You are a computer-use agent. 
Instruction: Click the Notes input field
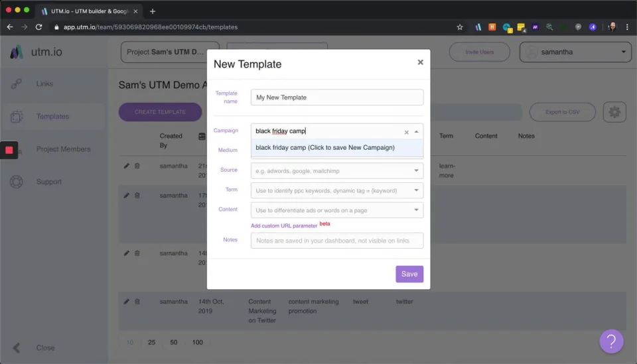pyautogui.click(x=337, y=241)
